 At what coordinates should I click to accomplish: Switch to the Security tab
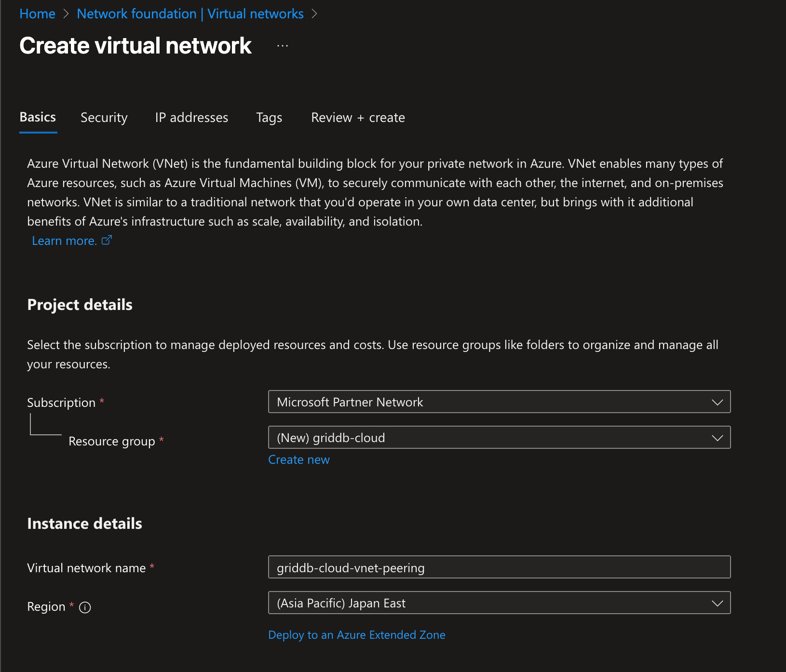(104, 118)
